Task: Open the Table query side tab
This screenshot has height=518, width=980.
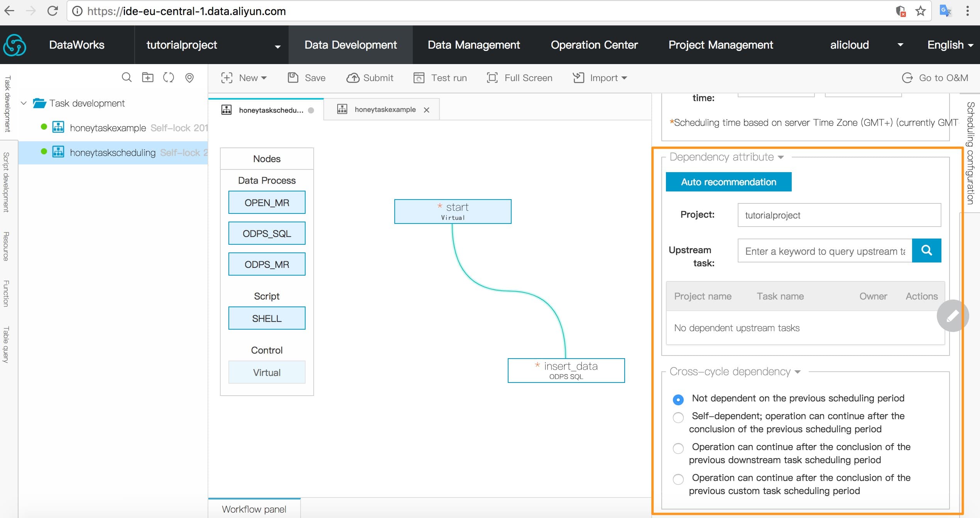Action: tap(7, 344)
